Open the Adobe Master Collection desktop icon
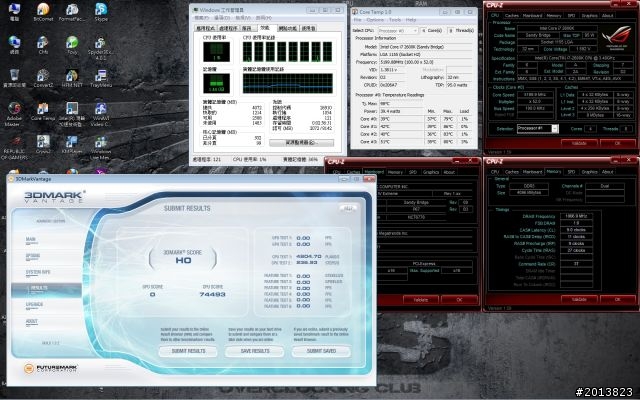The height and width of the screenshot is (400, 640). (14, 114)
